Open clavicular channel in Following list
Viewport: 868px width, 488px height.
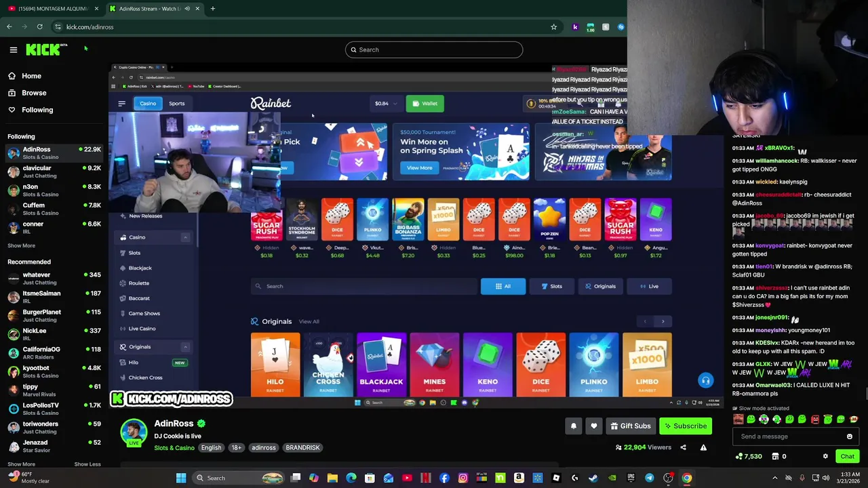coord(53,171)
